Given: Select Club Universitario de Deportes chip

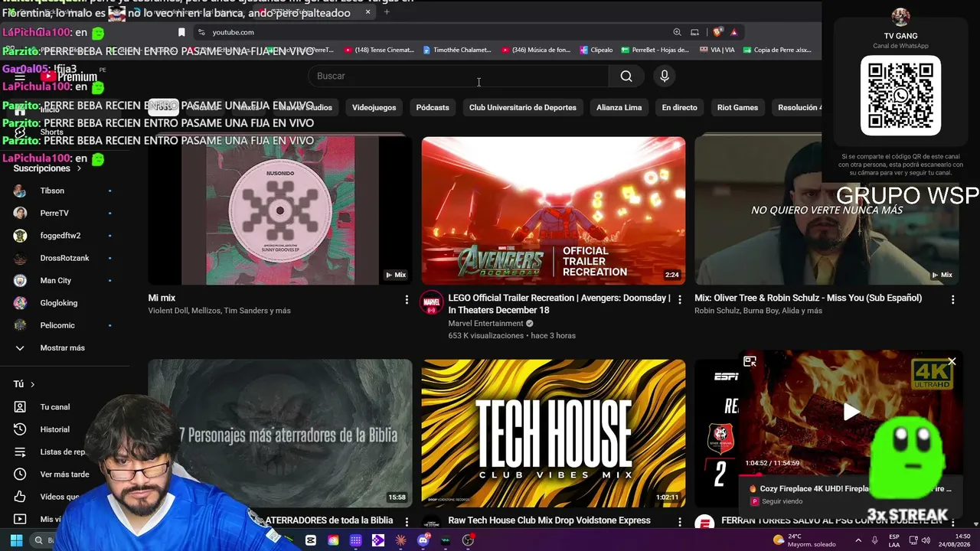Looking at the screenshot, I should [523, 108].
